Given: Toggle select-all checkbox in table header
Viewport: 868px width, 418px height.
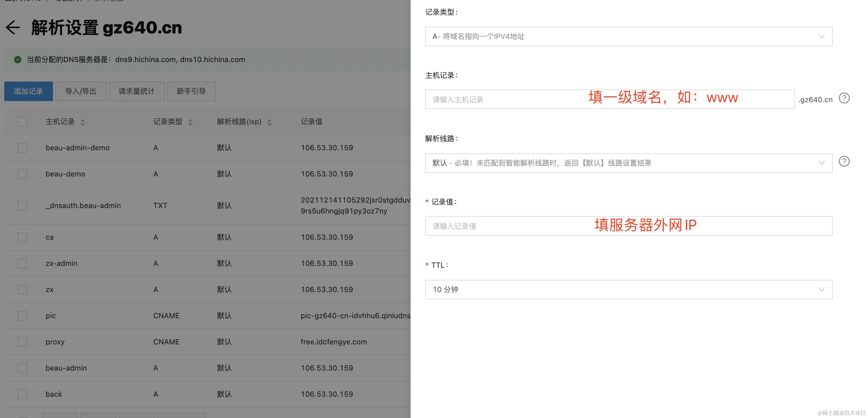Looking at the screenshot, I should click(x=23, y=122).
